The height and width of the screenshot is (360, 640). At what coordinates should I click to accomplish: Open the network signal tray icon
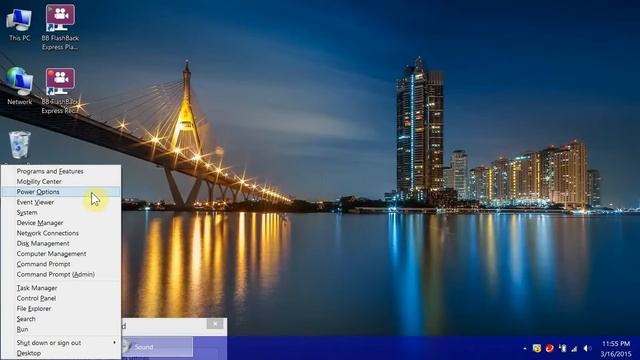(575, 348)
